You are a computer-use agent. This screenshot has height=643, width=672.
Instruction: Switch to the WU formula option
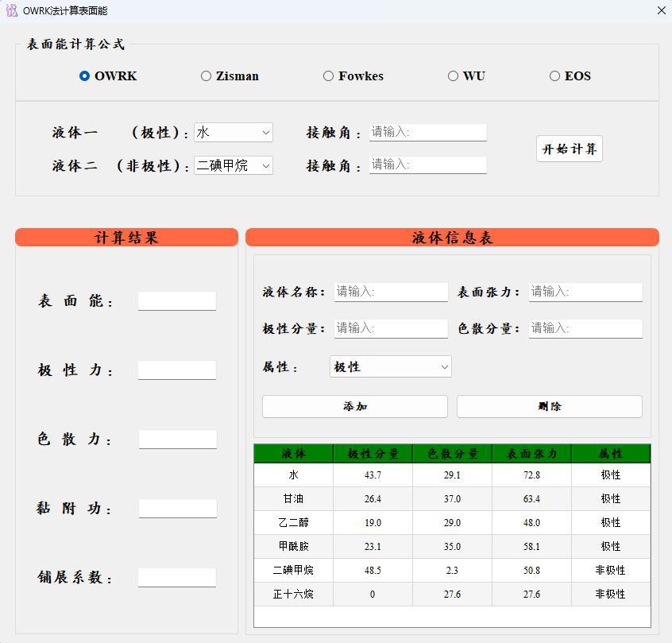466,76
